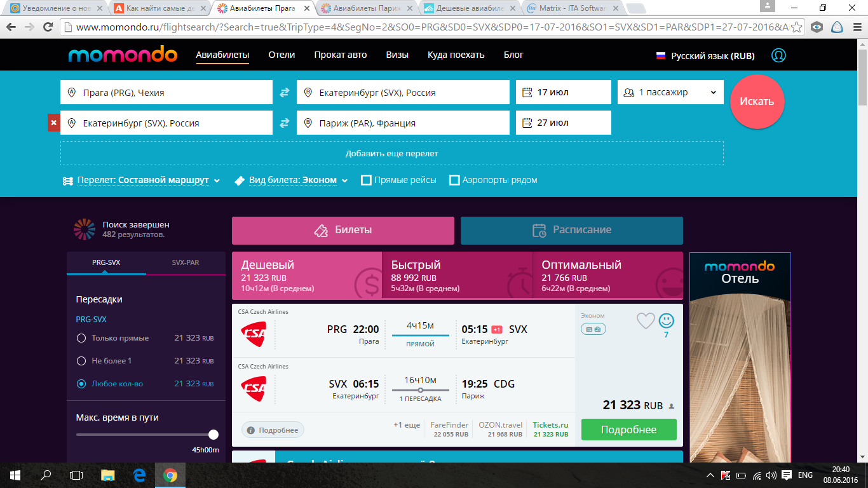Open Tickets.ru 21 323 RUB offer
868x488 pixels.
point(550,429)
